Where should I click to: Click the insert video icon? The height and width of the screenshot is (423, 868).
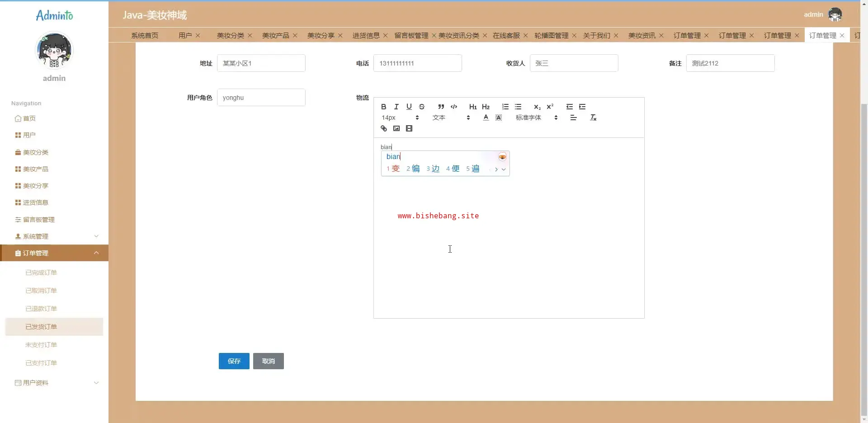pos(409,128)
